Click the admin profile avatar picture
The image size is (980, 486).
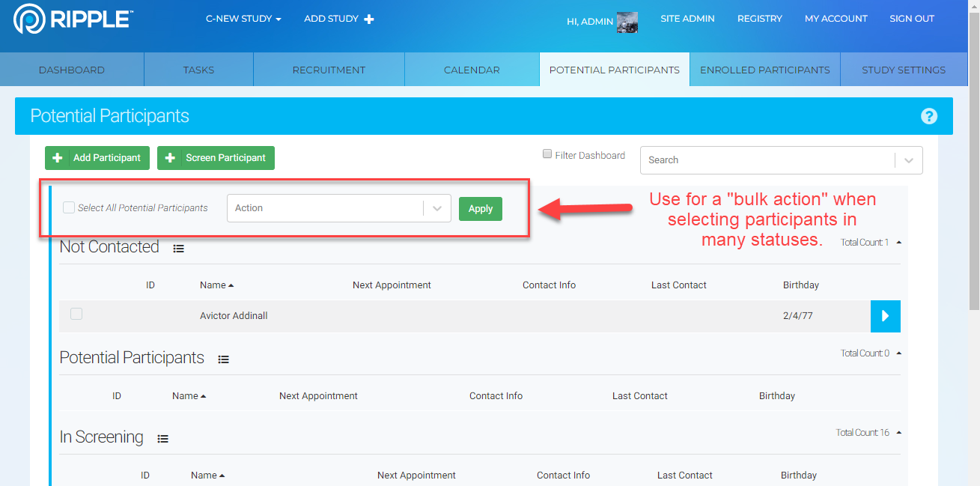[x=627, y=22]
